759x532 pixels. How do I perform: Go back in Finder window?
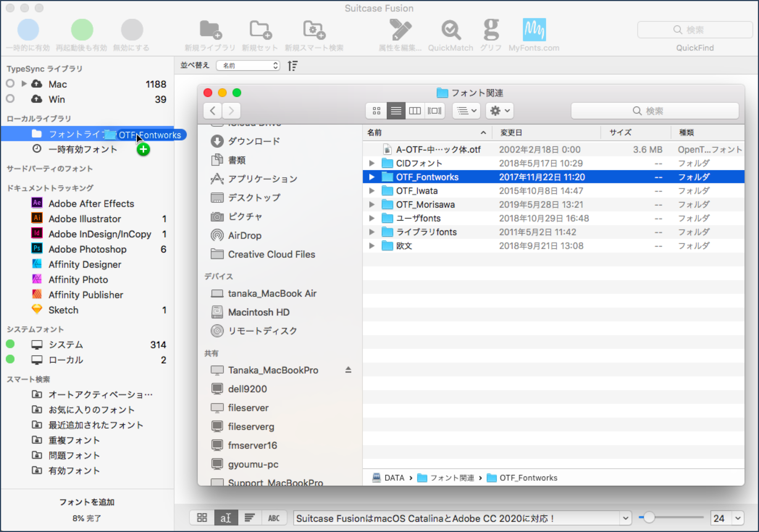point(213,111)
